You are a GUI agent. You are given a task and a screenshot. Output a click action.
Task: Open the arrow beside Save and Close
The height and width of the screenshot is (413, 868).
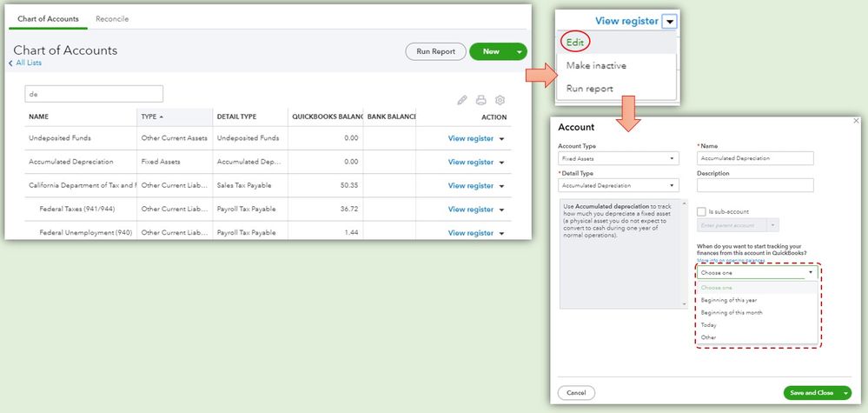(845, 393)
